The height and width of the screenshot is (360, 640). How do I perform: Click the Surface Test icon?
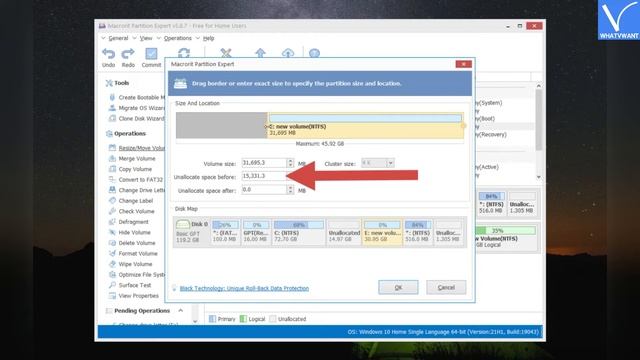(x=112, y=285)
